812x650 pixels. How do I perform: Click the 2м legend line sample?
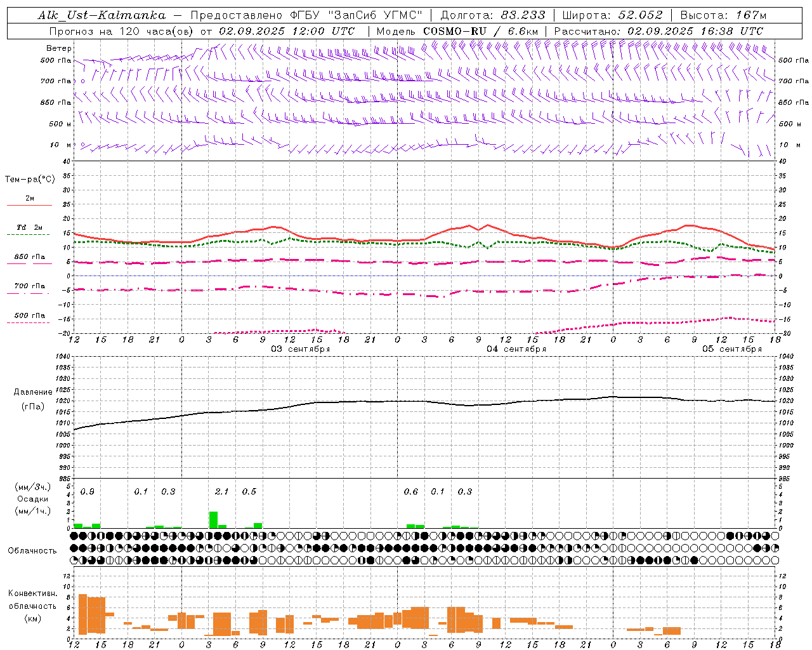tap(29, 205)
